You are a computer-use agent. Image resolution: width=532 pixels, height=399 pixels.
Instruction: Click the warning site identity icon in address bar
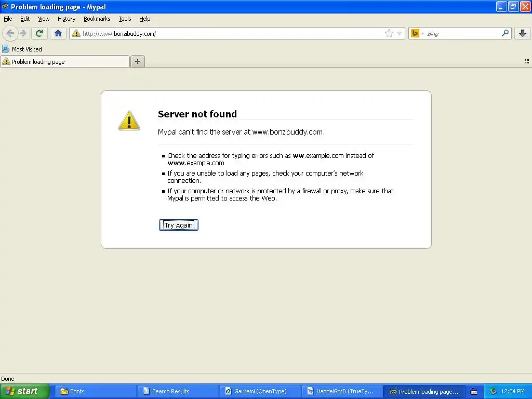(x=76, y=33)
